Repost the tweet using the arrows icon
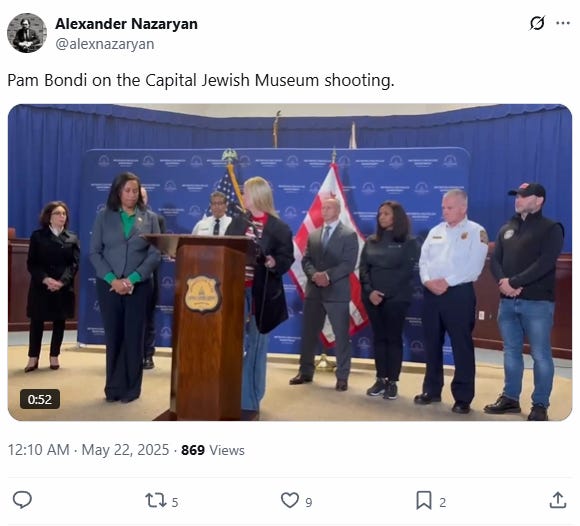580x526 pixels. point(155,500)
